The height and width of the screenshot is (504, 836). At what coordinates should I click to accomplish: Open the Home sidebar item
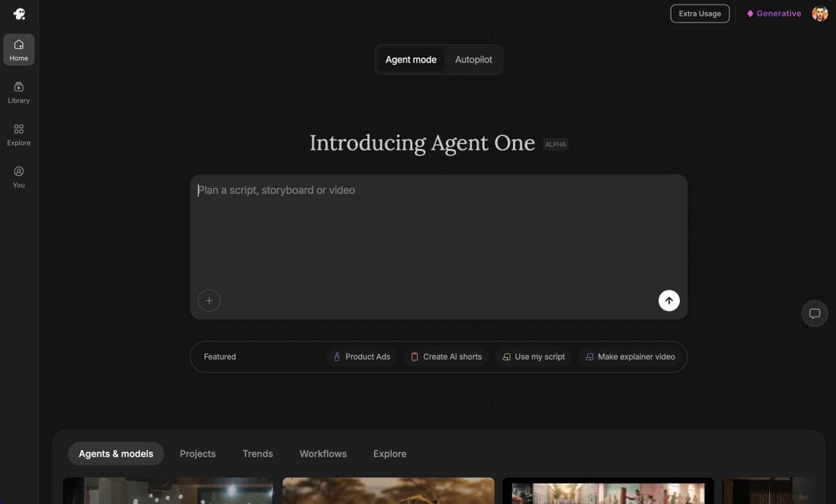[19, 50]
